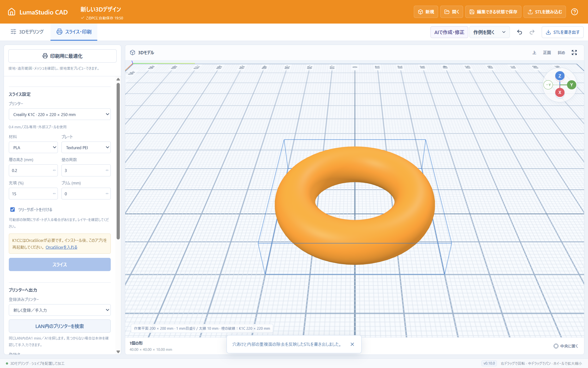This screenshot has width=588, height=368.
Task: Save in editable state 編集できる状態で保存
Action: 493,12
